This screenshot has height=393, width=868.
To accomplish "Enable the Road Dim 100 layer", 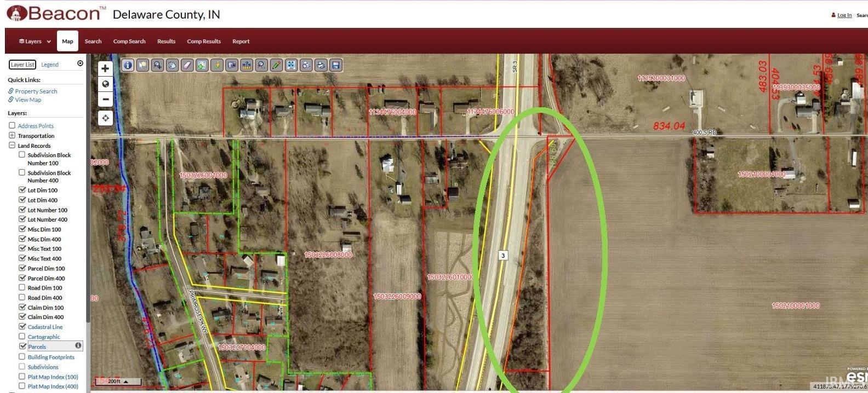I will 22,287.
